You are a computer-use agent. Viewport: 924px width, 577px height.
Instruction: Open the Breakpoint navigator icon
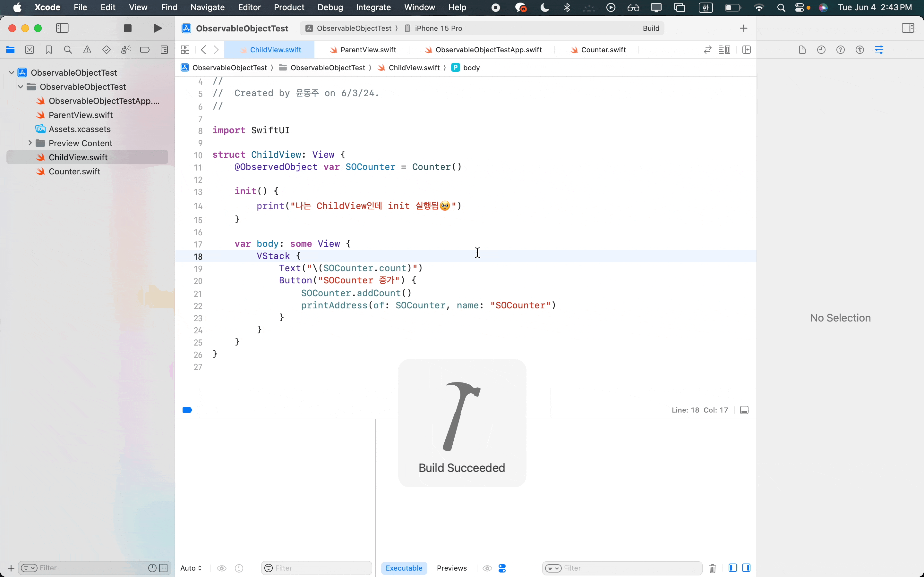click(x=145, y=50)
